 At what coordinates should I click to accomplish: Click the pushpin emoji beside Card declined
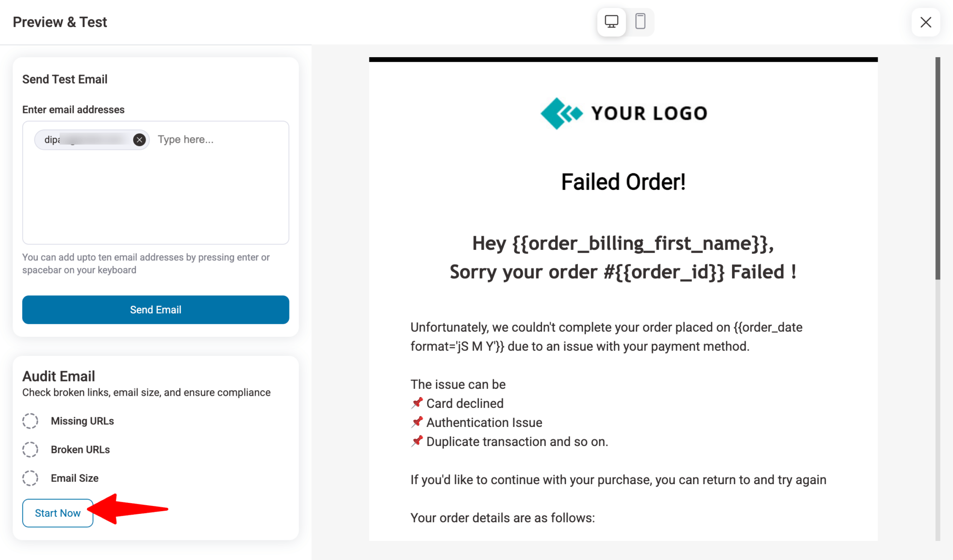tap(417, 402)
